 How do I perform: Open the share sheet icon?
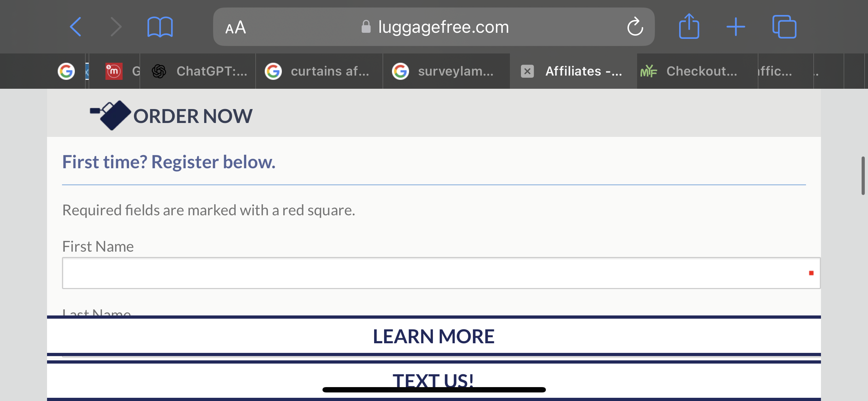tap(689, 26)
